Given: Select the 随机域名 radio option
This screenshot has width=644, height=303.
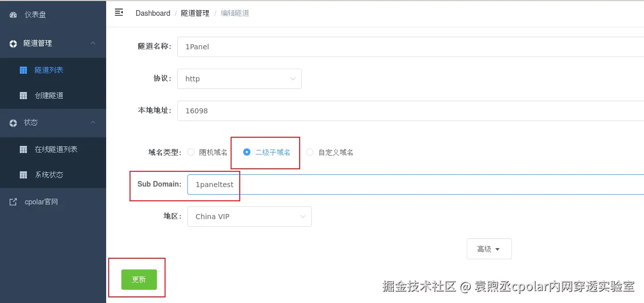Looking at the screenshot, I should click(x=191, y=152).
